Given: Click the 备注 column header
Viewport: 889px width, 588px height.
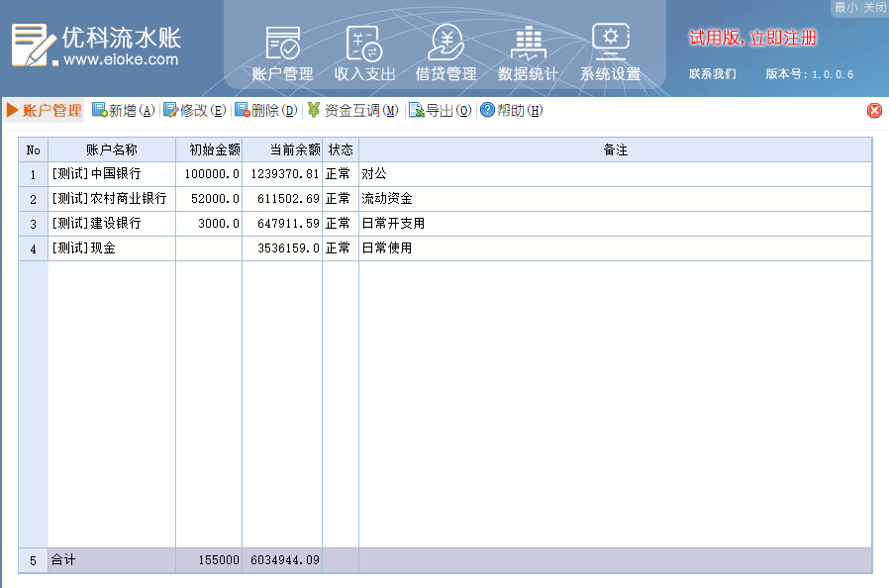Looking at the screenshot, I should point(615,149).
